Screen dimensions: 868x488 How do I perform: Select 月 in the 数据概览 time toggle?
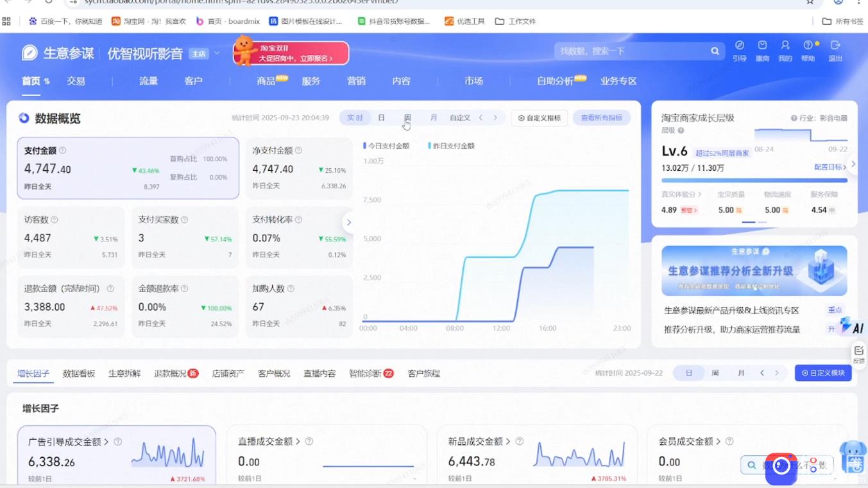(x=434, y=118)
